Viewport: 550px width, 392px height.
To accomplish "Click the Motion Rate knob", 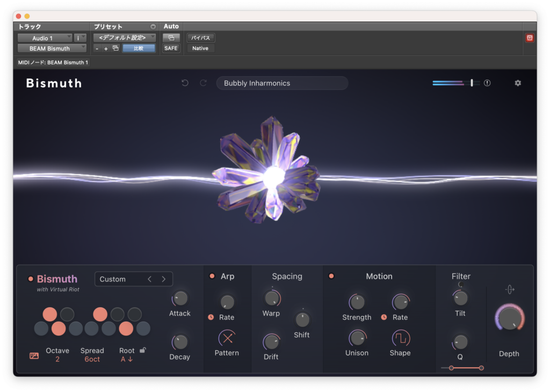I will (400, 302).
